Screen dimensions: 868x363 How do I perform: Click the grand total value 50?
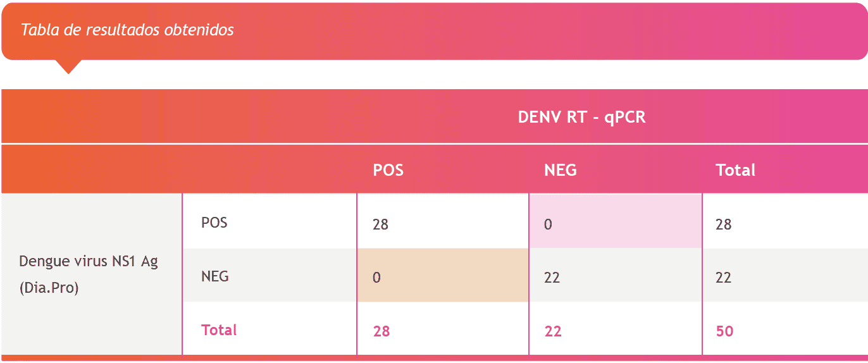pos(724,331)
